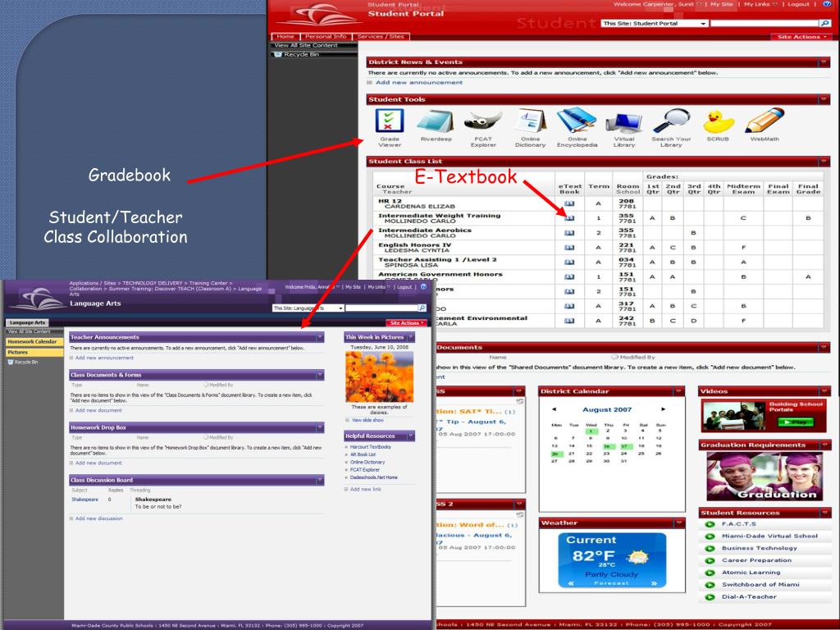Open the SCRUB rubber duck icon
840x630 pixels.
pyautogui.click(x=718, y=122)
